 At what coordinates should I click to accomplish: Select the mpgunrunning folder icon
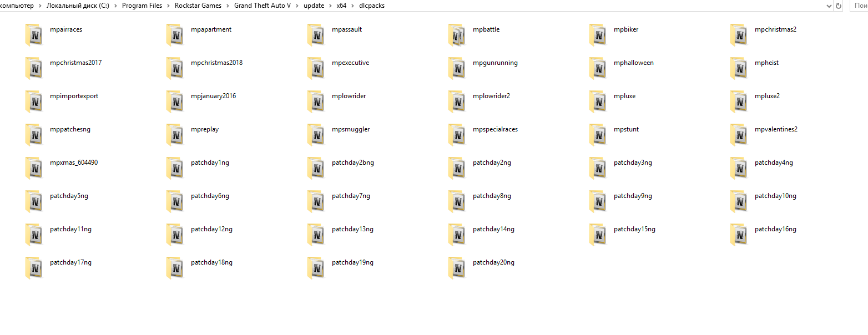[x=457, y=69]
